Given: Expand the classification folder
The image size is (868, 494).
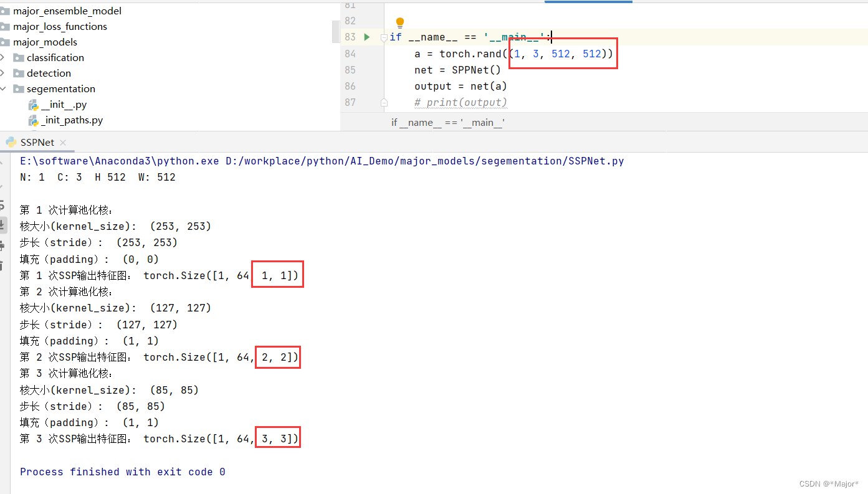Looking at the screenshot, I should coord(2,58).
